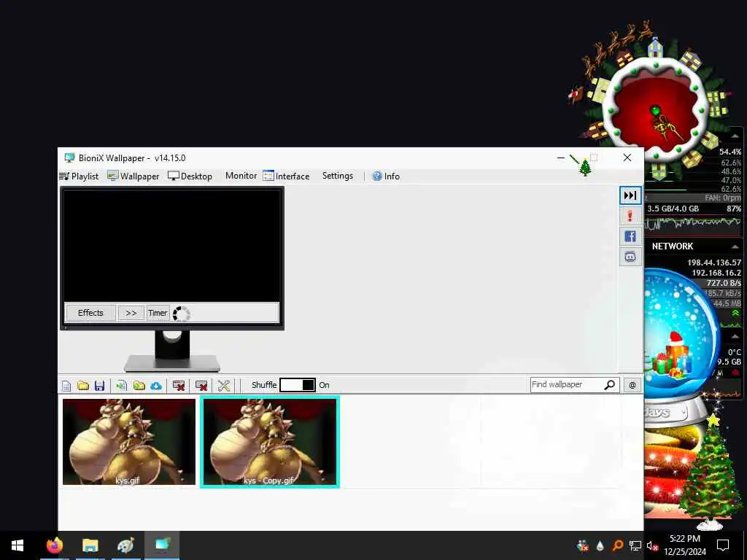Click the second red X remove icon

[201, 385]
